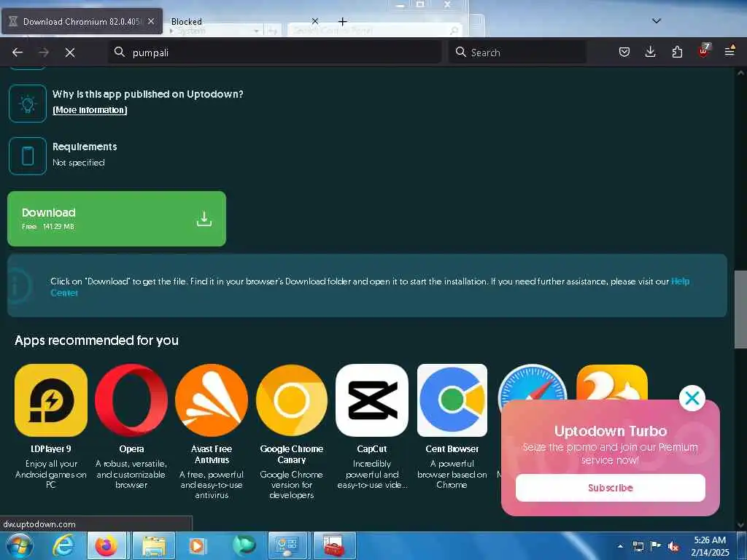Open the LDPlayer 9 app icon
This screenshot has height=560, width=747.
click(x=51, y=400)
